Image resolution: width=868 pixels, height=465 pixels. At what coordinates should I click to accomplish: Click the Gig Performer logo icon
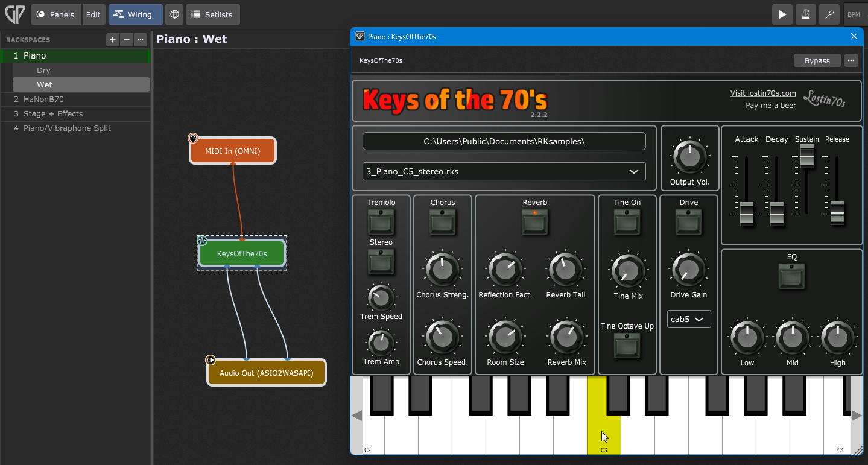click(x=14, y=14)
